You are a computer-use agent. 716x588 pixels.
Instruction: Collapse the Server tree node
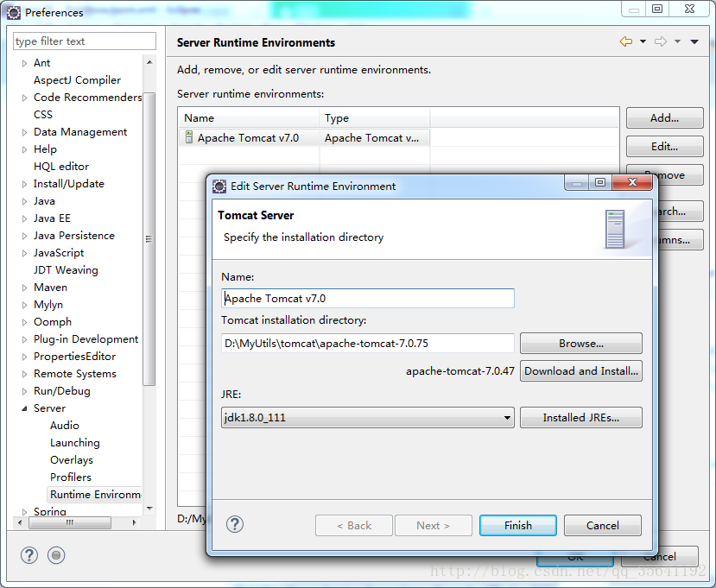25,408
